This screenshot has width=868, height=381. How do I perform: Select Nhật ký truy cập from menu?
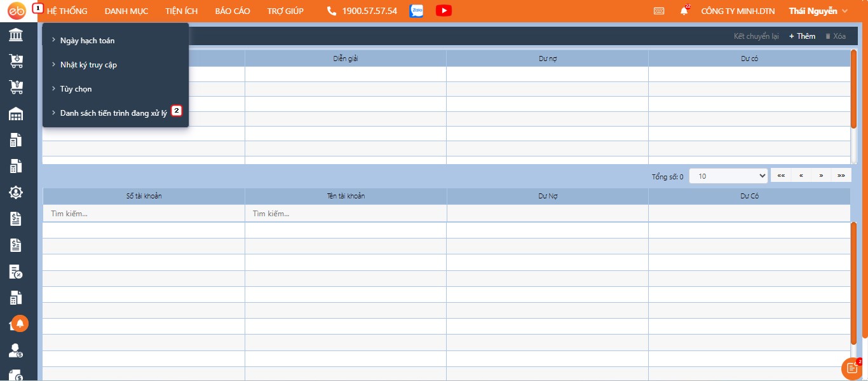click(88, 65)
